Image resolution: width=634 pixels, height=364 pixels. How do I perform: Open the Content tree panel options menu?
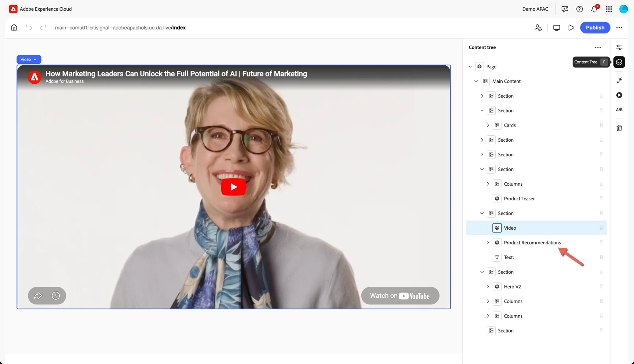coord(598,47)
